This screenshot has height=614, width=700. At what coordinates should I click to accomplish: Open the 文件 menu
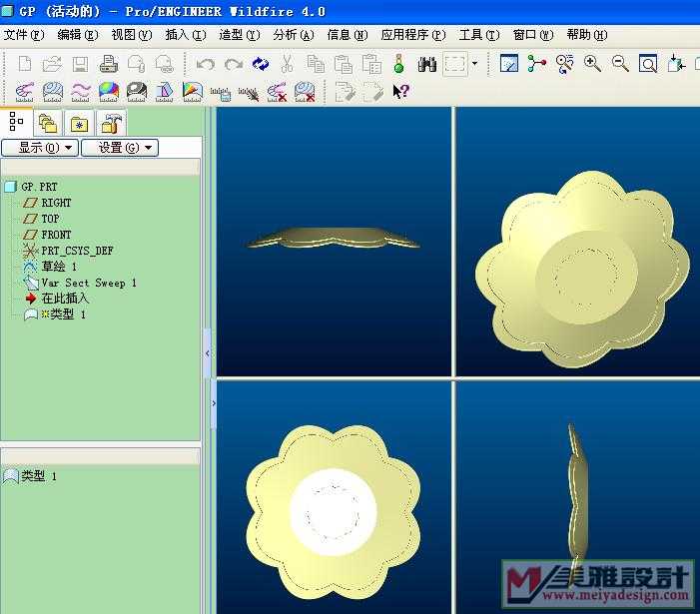[24, 35]
